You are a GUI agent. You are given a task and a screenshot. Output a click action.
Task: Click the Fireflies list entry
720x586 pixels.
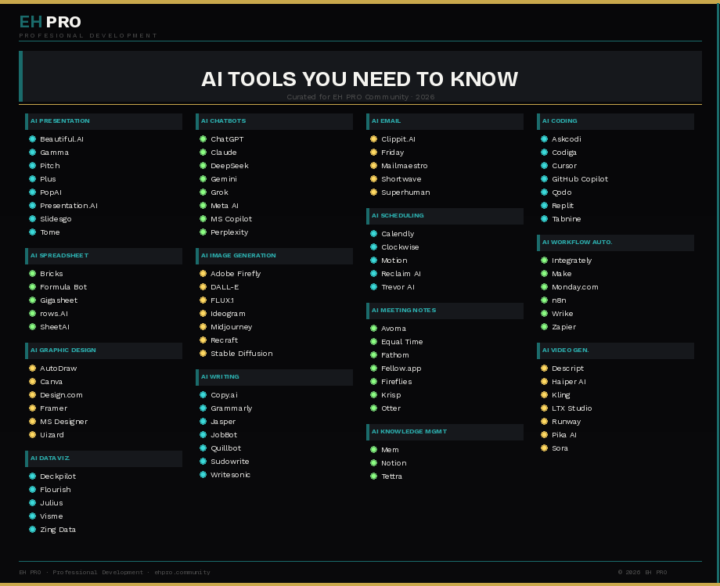391,382
